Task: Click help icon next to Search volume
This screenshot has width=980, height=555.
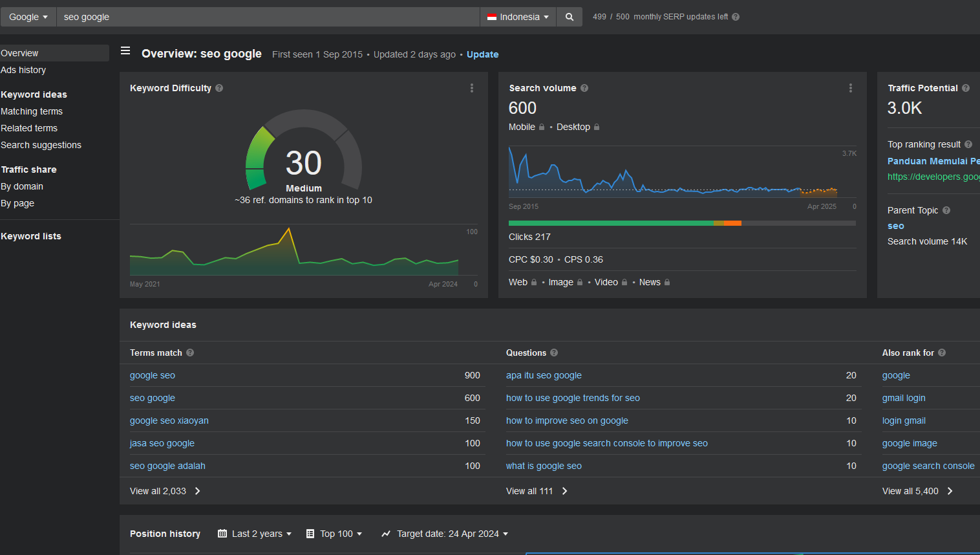Action: (584, 88)
